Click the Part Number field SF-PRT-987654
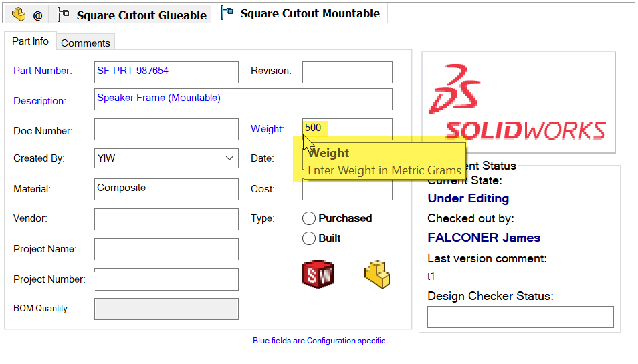The height and width of the screenshot is (364, 638). (167, 72)
